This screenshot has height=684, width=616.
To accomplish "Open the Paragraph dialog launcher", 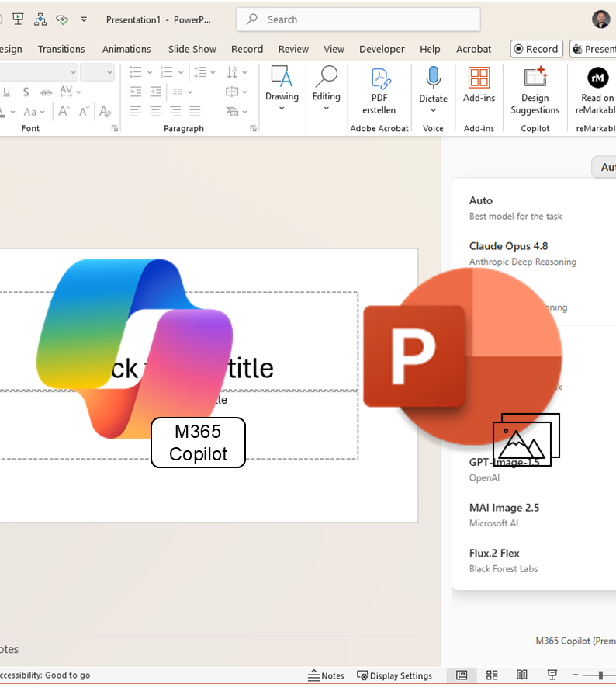I will coord(253,128).
